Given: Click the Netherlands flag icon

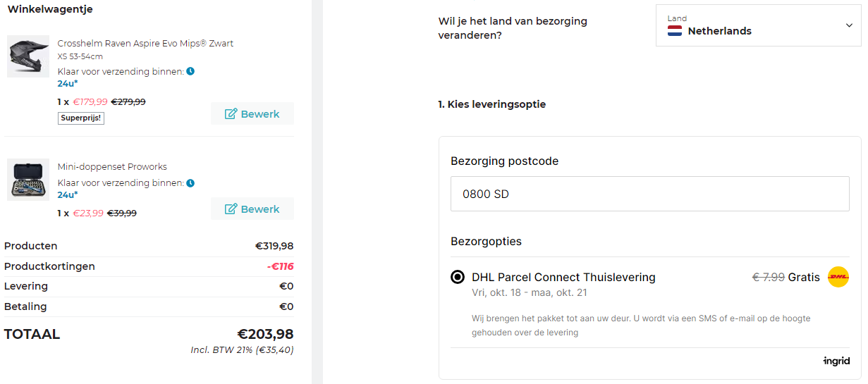Looking at the screenshot, I should point(675,31).
